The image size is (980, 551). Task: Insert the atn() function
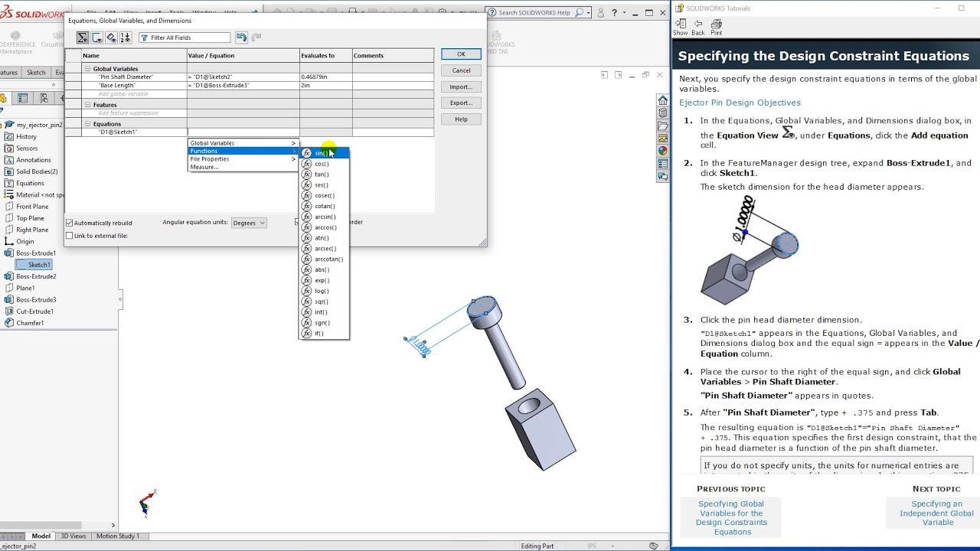[324, 238]
